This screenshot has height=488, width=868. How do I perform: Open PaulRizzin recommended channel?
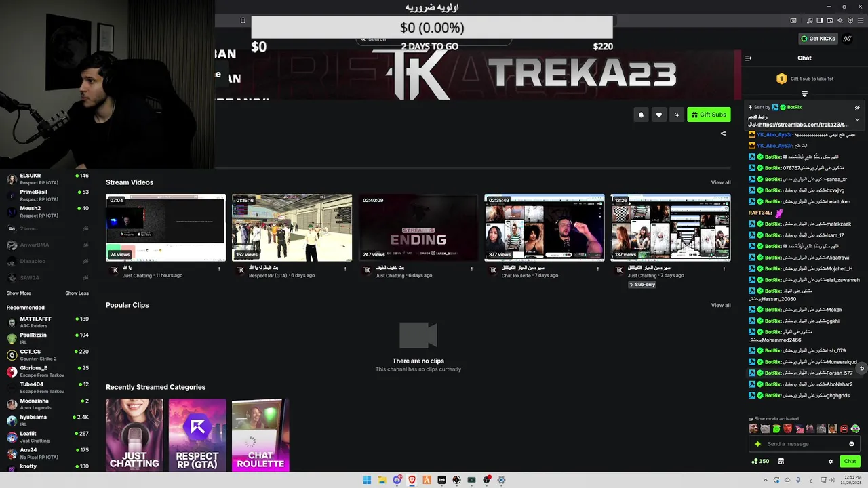coord(47,338)
